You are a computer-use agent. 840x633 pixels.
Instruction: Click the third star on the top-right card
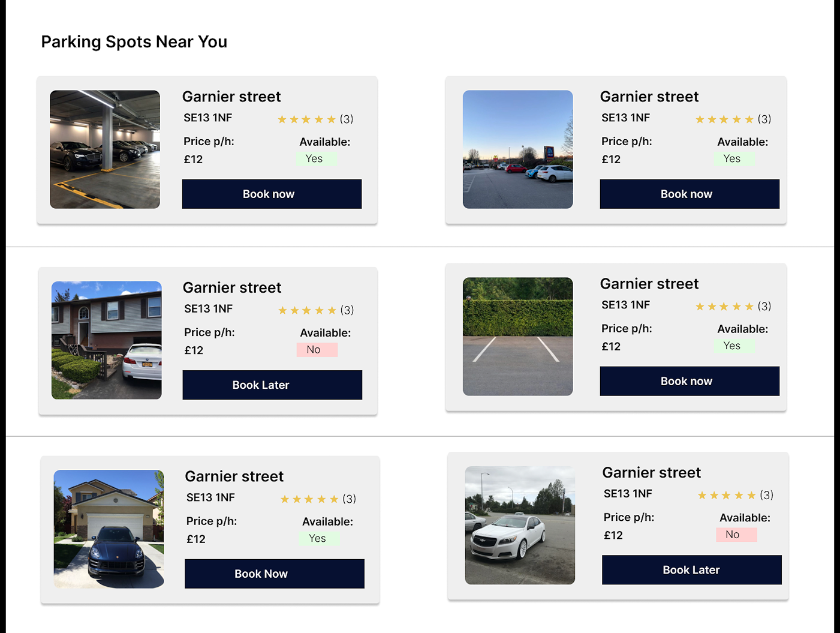point(724,119)
